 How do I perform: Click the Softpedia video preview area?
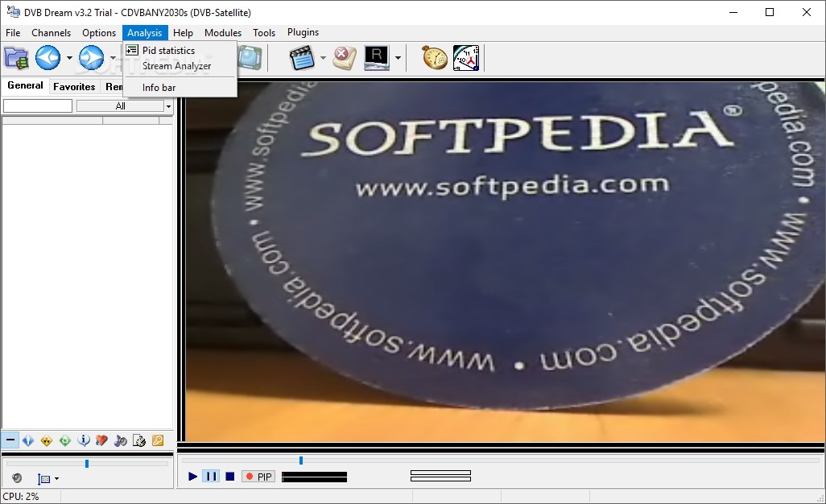pos(505,261)
